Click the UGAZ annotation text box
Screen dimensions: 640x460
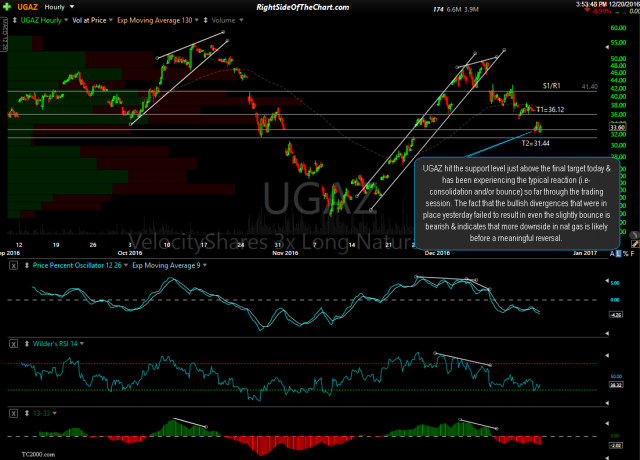tap(517, 203)
